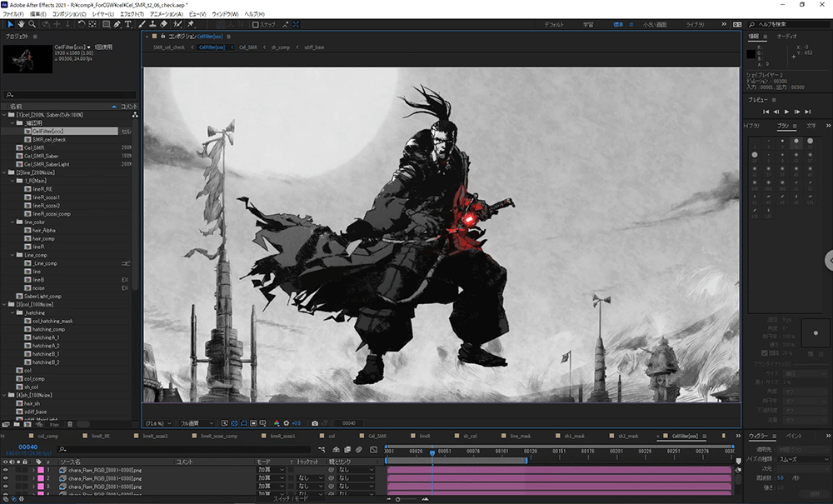
Task: Collapse the [3]col_[100%size] folder
Action: click(4, 304)
